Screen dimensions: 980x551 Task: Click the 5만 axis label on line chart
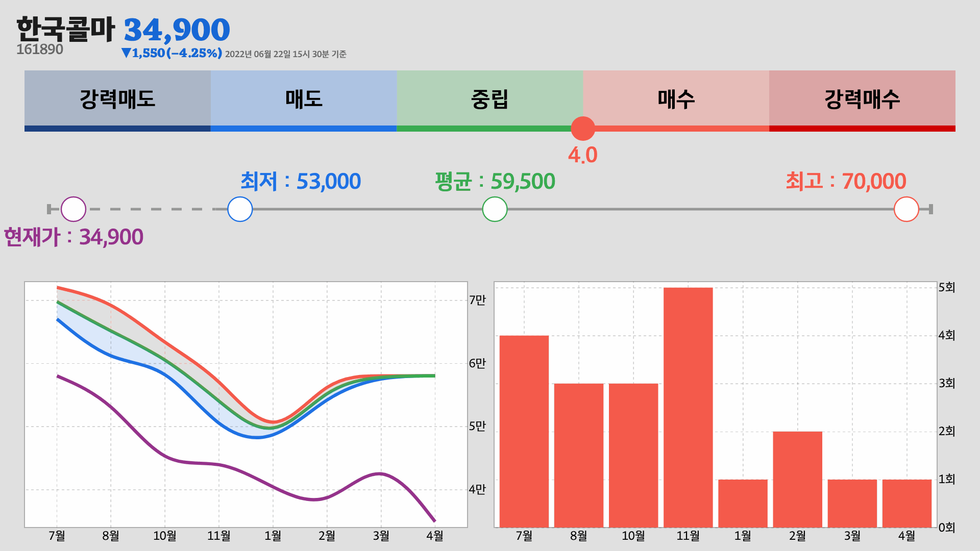click(477, 426)
